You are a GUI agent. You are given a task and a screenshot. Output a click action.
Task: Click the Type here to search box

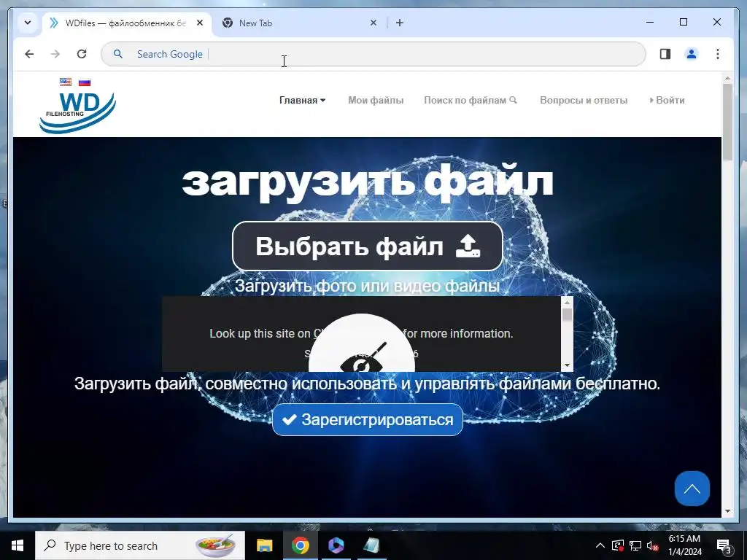140,545
